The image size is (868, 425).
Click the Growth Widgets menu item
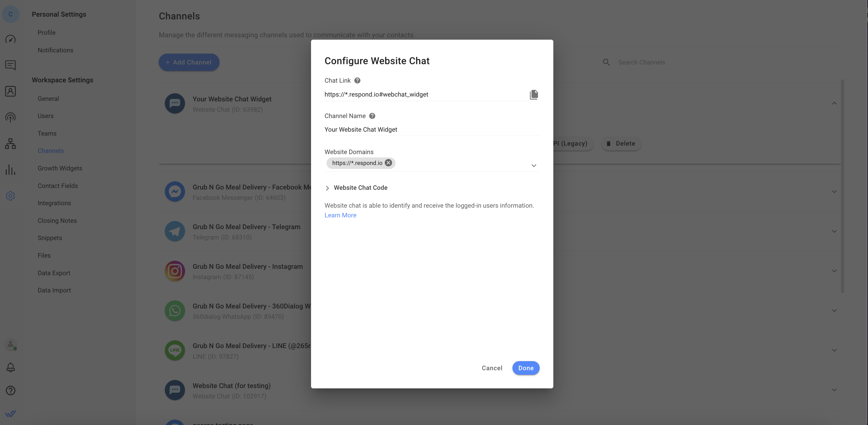pyautogui.click(x=59, y=168)
